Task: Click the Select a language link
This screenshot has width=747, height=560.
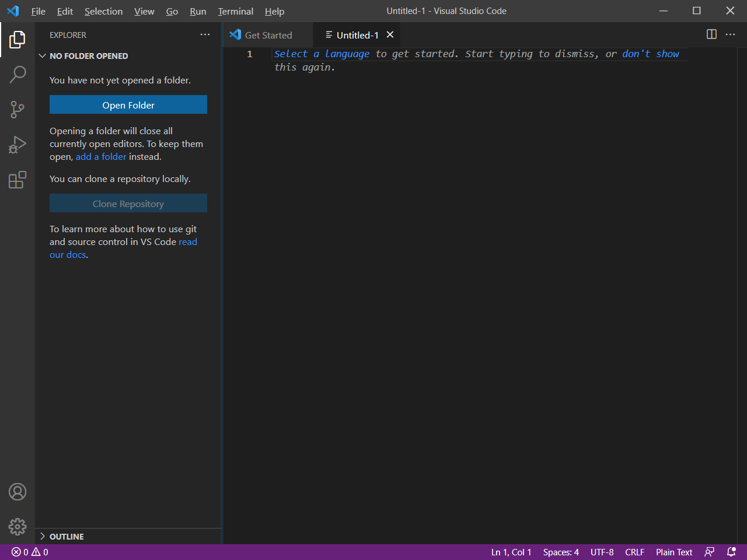Action: (322, 54)
